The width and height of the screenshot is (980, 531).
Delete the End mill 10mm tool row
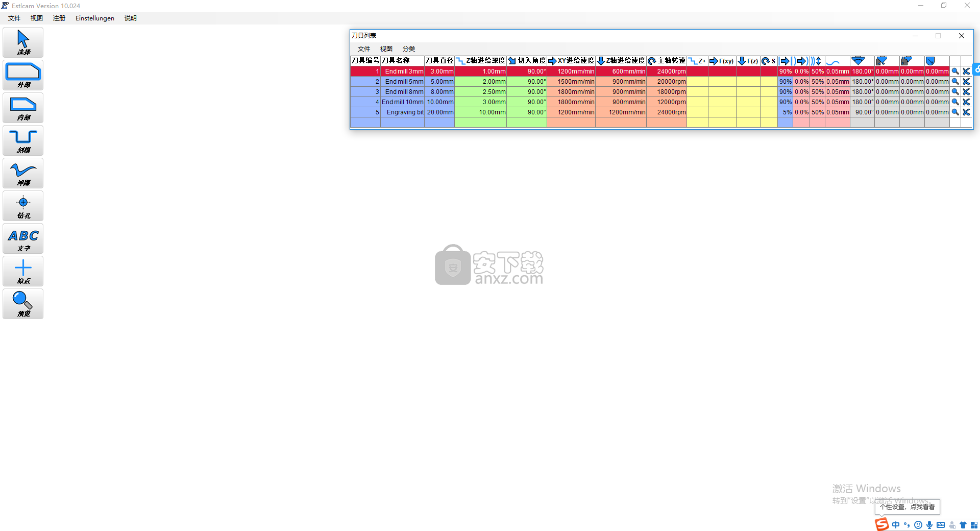coord(966,102)
